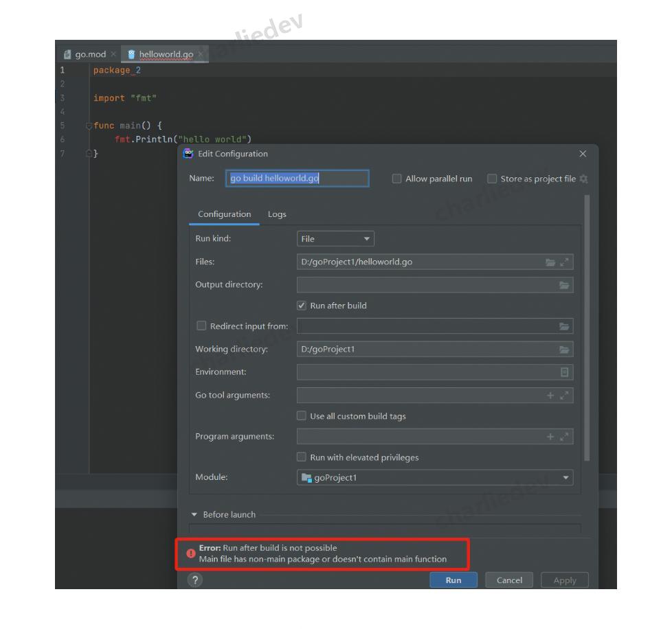
Task: Click the closing brace fold marker on line 7
Action: pos(89,153)
